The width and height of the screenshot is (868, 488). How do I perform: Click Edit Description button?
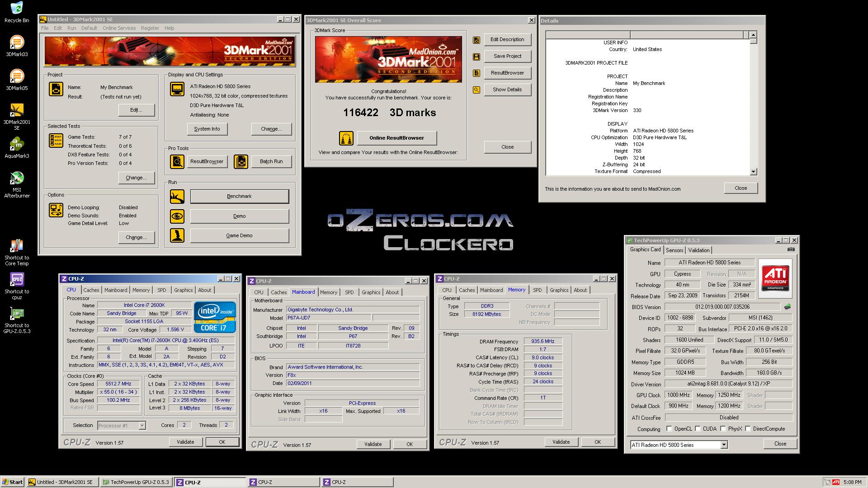[507, 39]
